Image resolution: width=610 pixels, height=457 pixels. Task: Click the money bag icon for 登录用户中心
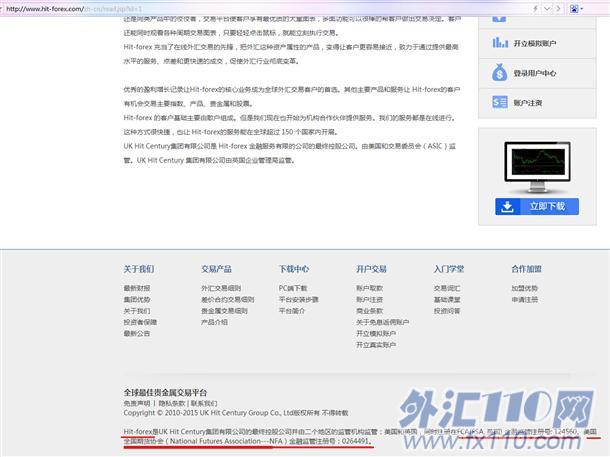click(x=500, y=72)
